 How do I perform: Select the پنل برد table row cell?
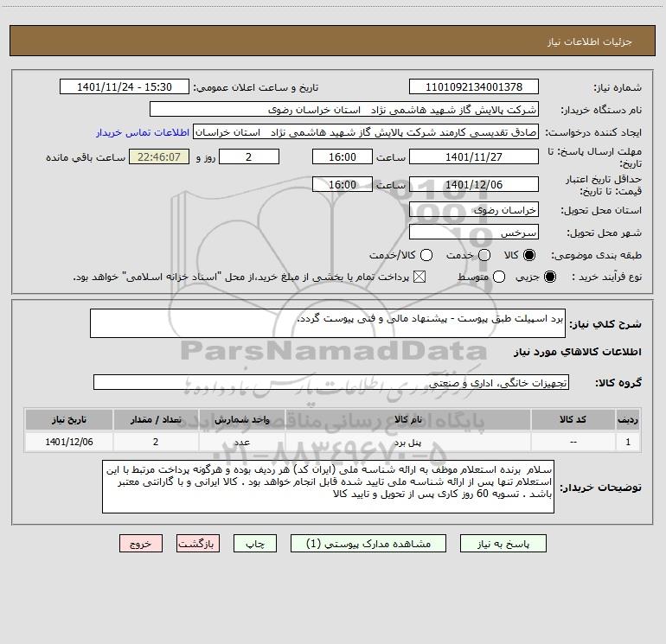[407, 442]
